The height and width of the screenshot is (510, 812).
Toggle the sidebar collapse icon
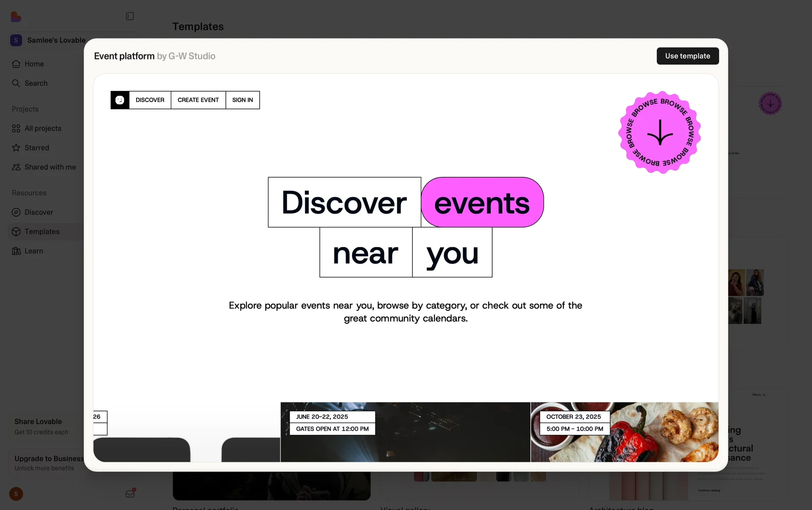pos(130,16)
